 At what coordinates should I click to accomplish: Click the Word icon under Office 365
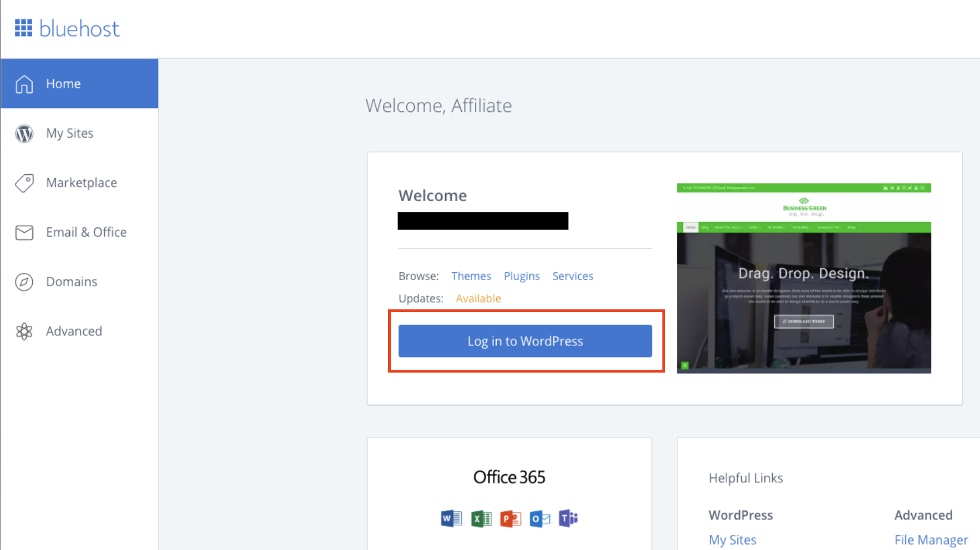(451, 518)
